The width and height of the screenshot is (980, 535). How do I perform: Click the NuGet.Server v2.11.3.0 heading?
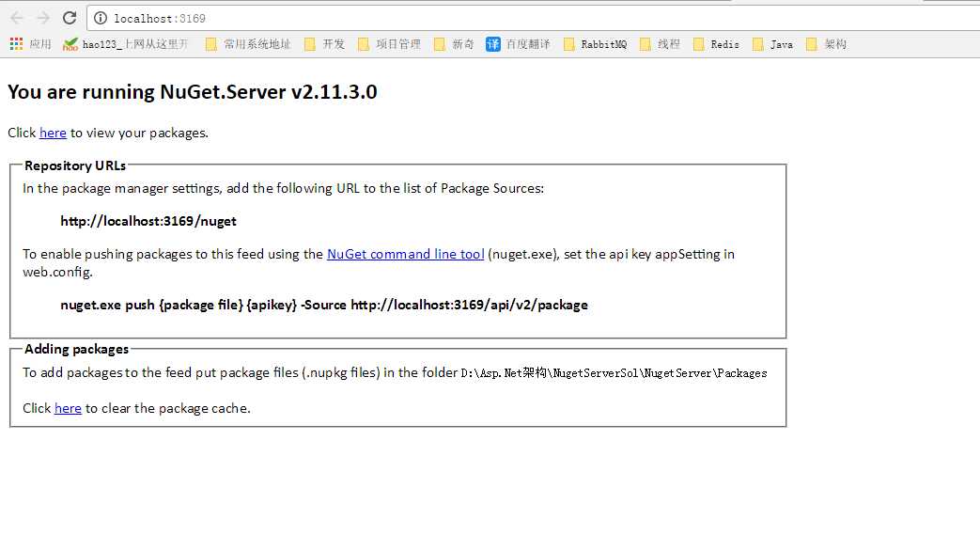193,92
